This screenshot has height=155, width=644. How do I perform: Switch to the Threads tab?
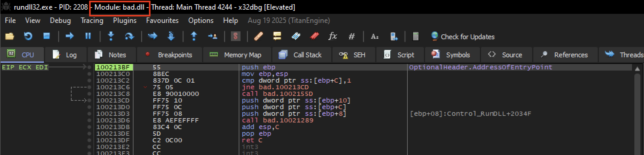[x=621, y=55]
